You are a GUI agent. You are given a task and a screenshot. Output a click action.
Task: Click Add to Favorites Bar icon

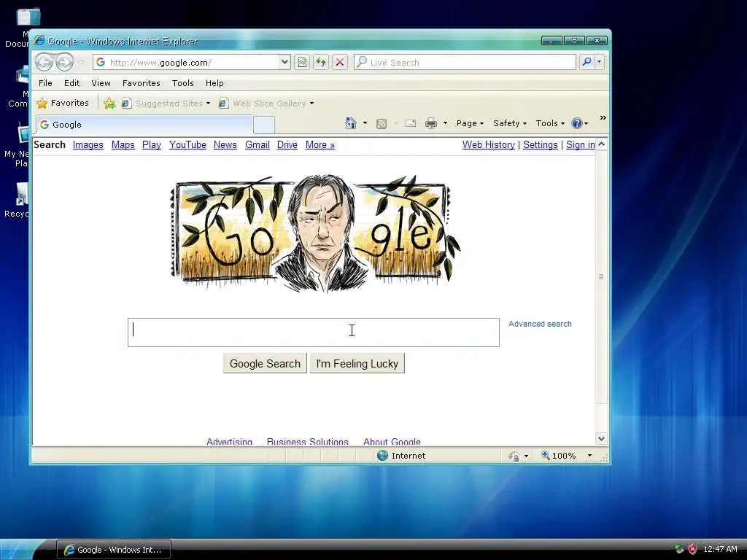pyautogui.click(x=109, y=104)
